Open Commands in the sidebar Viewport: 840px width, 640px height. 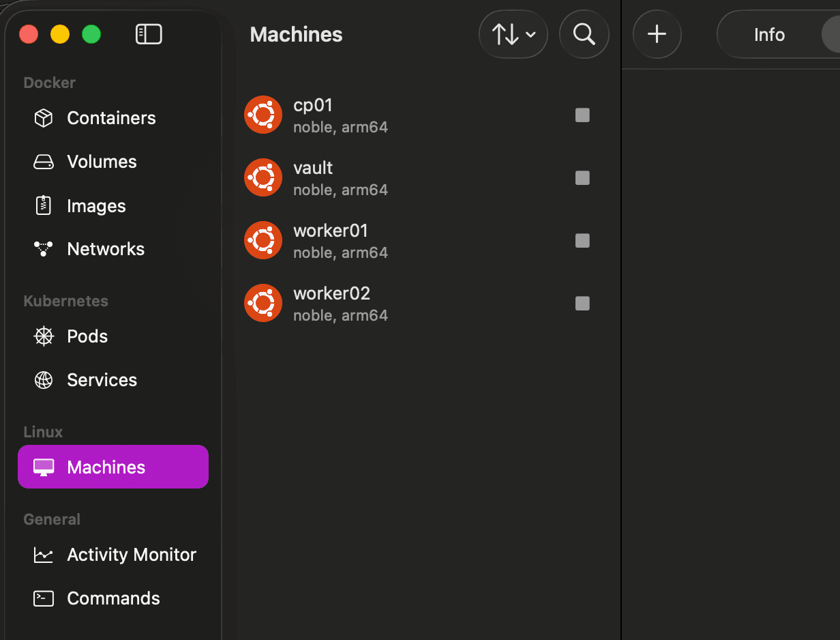click(x=113, y=598)
